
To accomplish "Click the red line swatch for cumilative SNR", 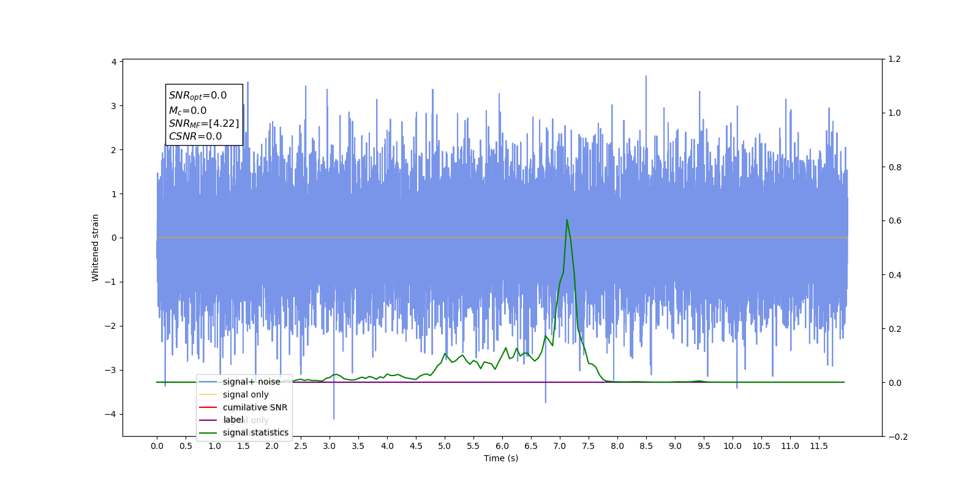I will point(208,407).
